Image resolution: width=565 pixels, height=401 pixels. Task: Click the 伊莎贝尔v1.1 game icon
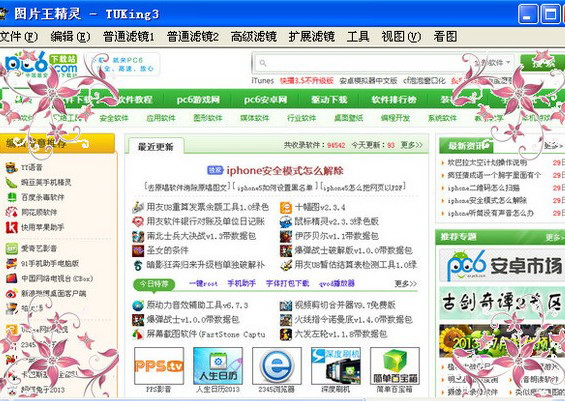click(x=286, y=236)
